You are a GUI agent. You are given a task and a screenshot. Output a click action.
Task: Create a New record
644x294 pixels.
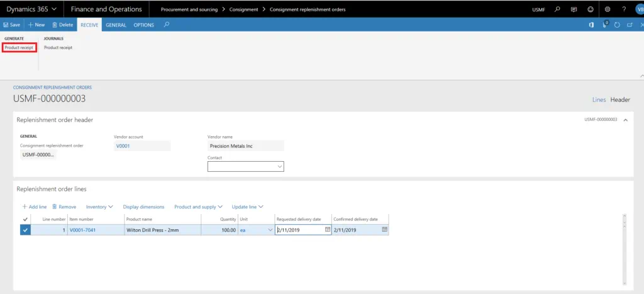36,25
